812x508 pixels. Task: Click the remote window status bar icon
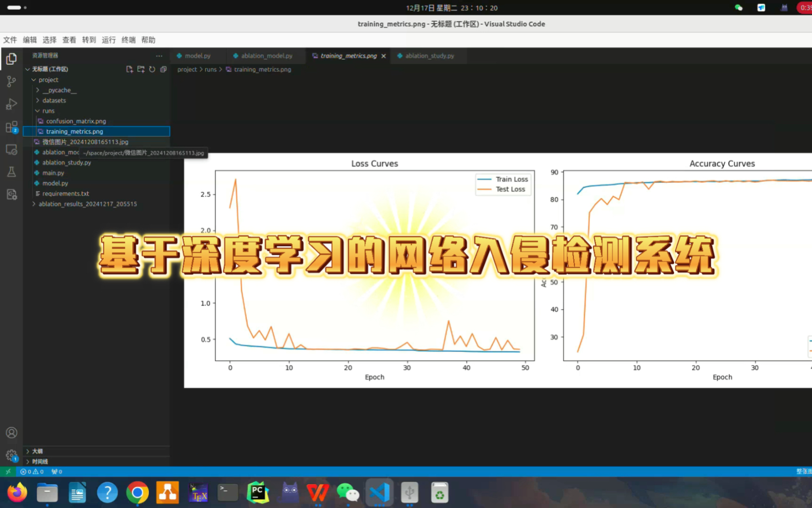pos(8,472)
